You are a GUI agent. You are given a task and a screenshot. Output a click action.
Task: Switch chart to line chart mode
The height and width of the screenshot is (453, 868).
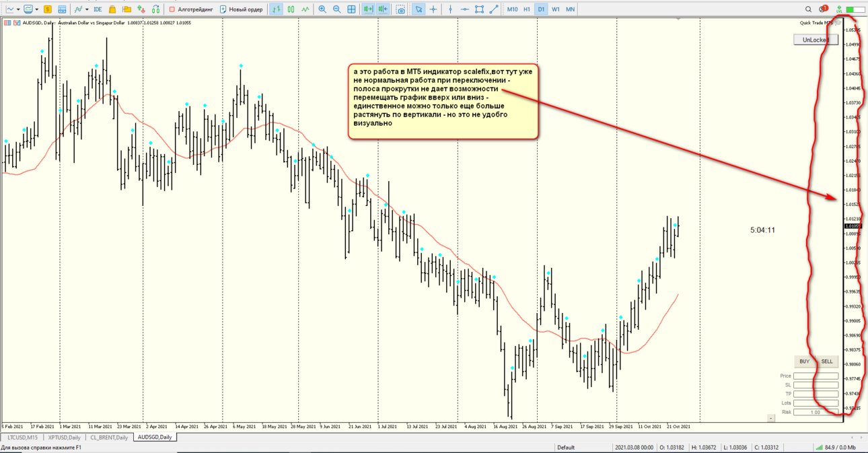click(305, 9)
